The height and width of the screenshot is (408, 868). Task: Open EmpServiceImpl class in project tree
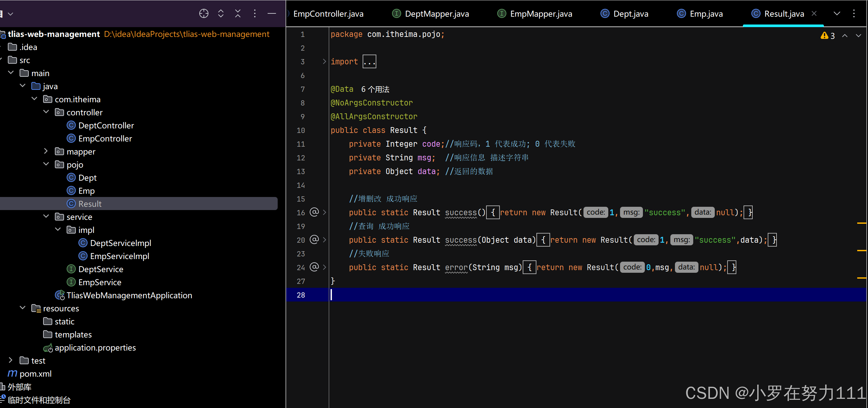point(120,256)
